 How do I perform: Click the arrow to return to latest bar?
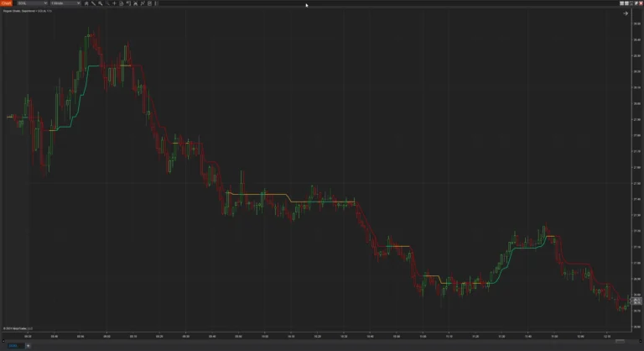click(x=625, y=13)
